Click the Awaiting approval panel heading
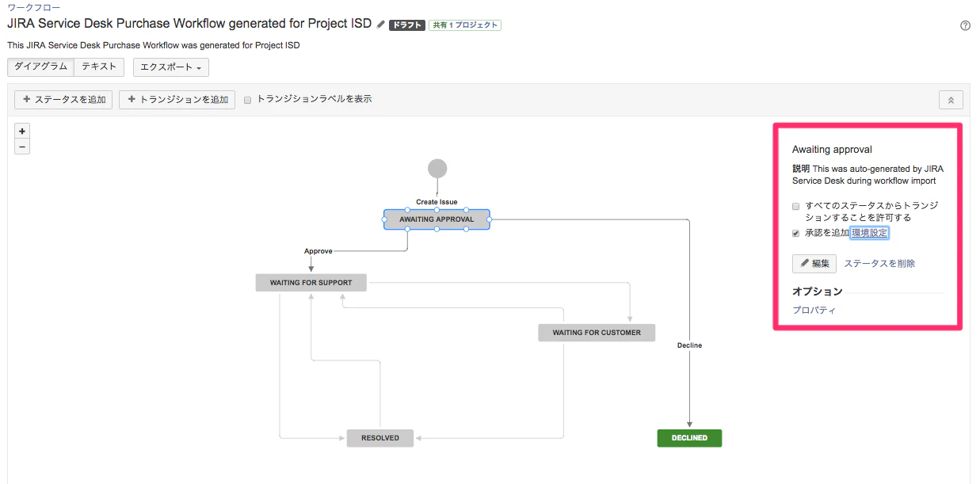980x484 pixels. click(832, 150)
